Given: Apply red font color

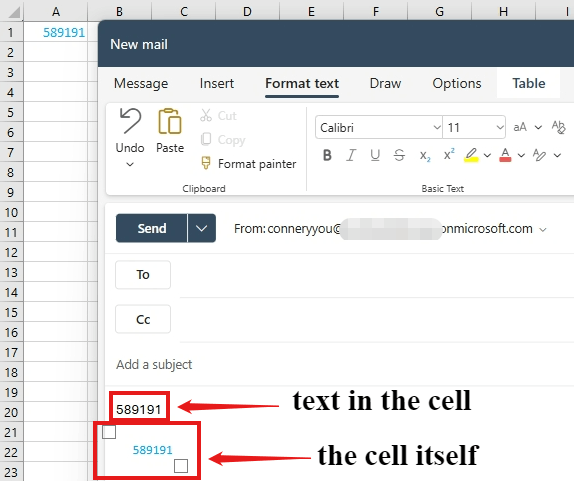Looking at the screenshot, I should 505,155.
